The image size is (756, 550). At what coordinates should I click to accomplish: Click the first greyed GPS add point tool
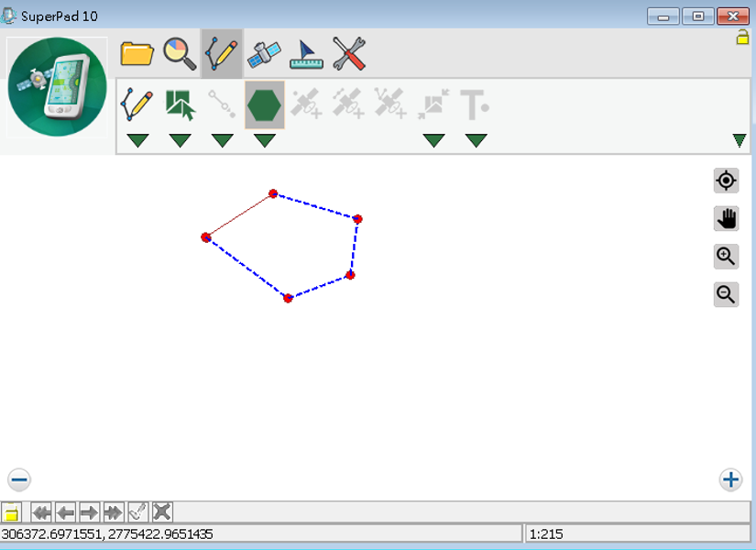(x=307, y=104)
